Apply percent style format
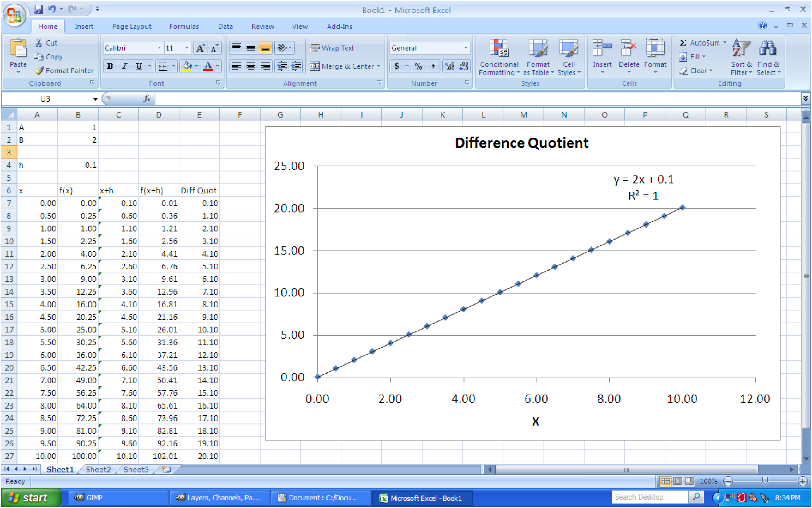Image resolution: width=812 pixels, height=508 pixels. tap(418, 66)
